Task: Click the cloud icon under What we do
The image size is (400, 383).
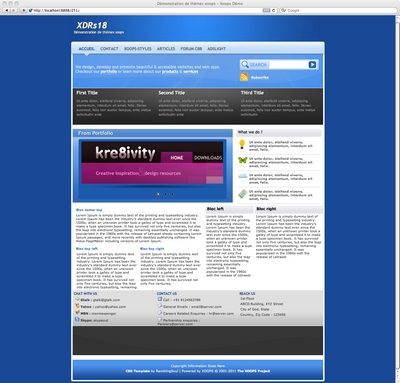Action: (x=243, y=177)
